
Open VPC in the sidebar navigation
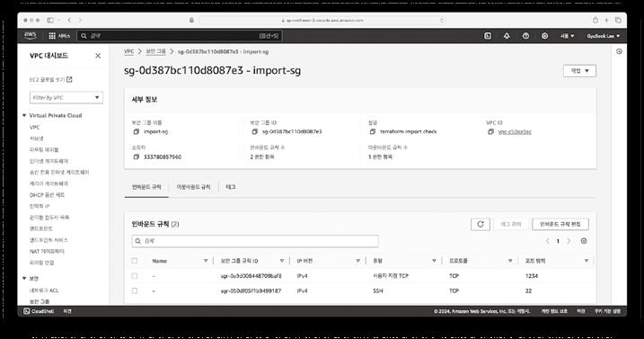pyautogui.click(x=34, y=127)
